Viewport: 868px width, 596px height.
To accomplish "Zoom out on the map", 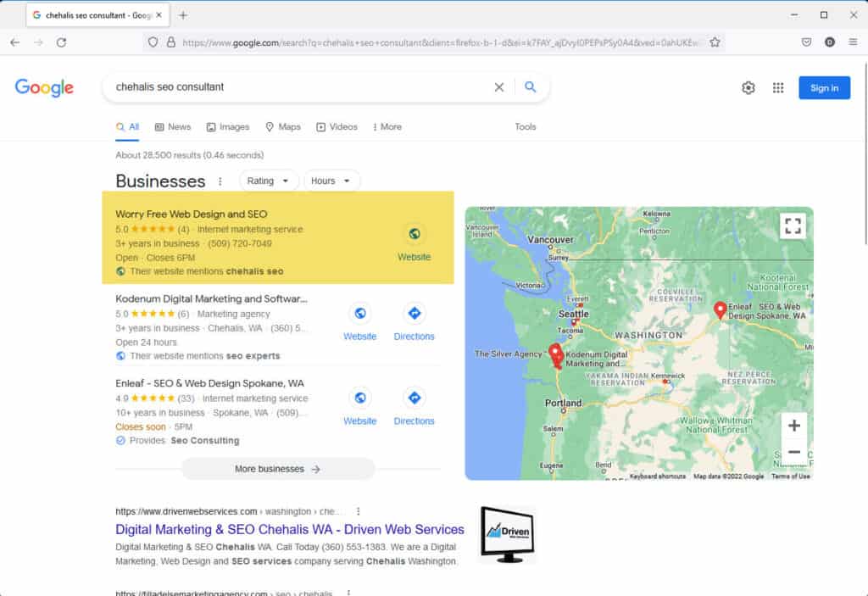I will 793,451.
